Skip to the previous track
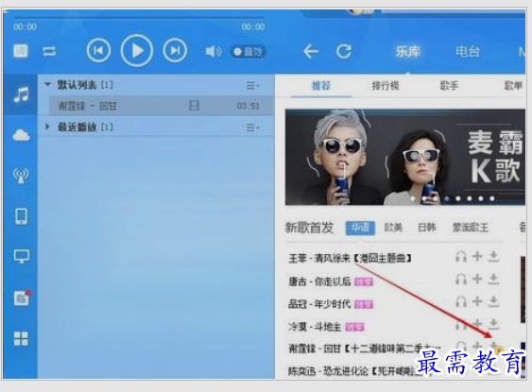Screen dimensions: 532x392 click(x=98, y=51)
